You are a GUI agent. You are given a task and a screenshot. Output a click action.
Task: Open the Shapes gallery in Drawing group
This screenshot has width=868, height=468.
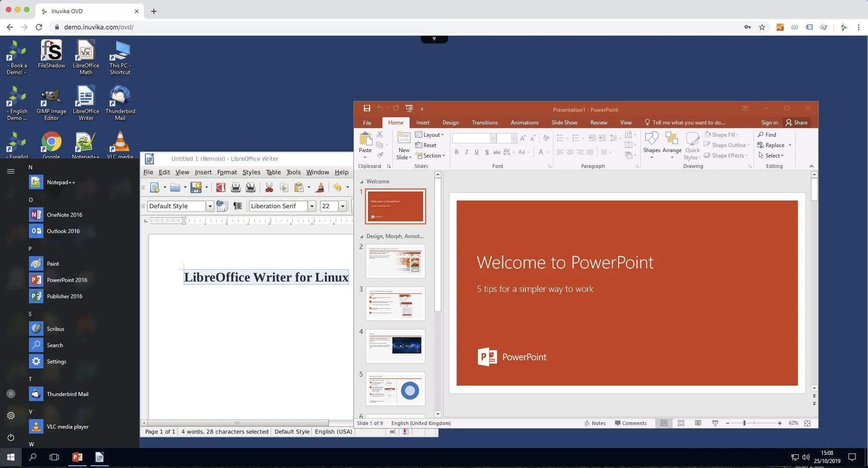click(652, 144)
